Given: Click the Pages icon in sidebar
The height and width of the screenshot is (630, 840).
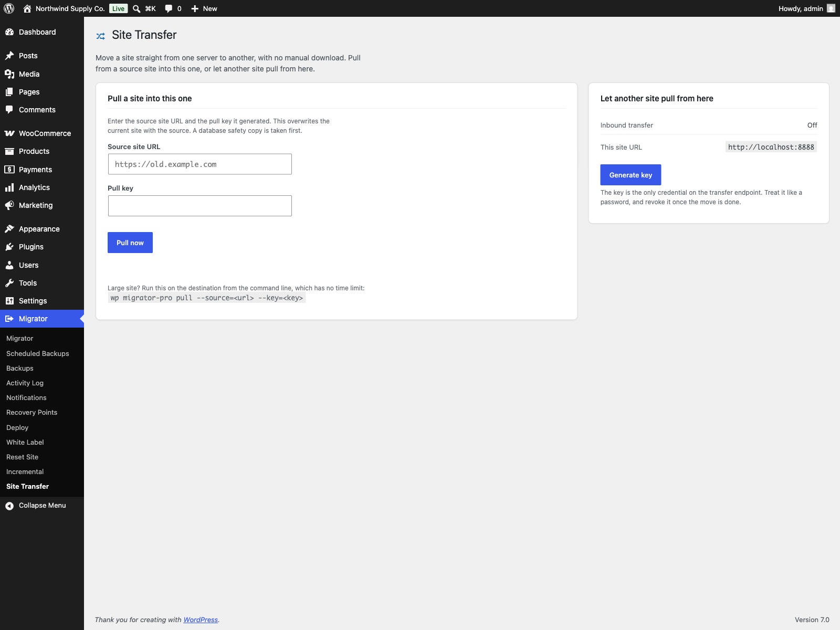Looking at the screenshot, I should 9,92.
